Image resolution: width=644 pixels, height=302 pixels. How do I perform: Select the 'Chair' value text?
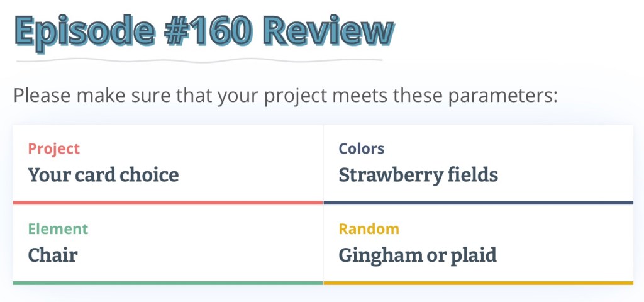tap(53, 255)
